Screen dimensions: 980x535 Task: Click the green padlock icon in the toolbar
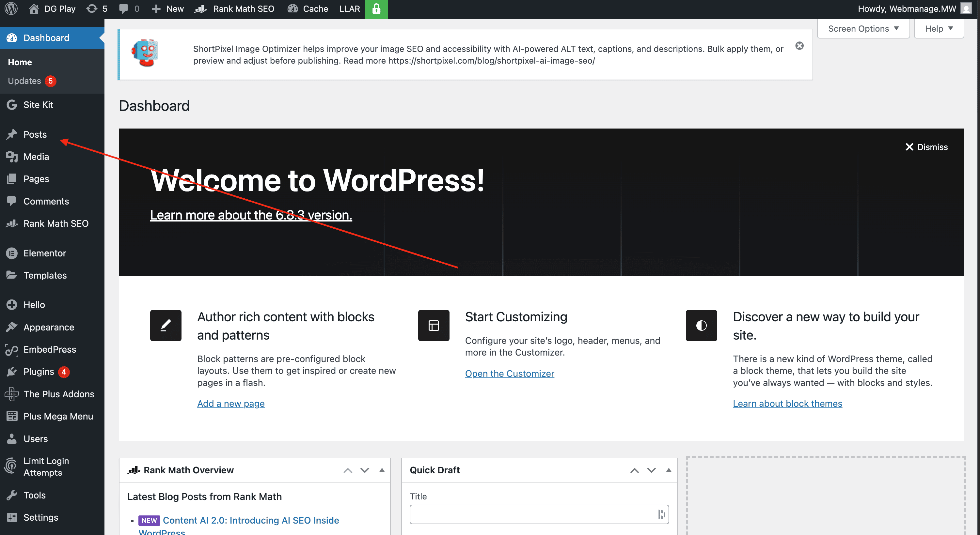(376, 8)
